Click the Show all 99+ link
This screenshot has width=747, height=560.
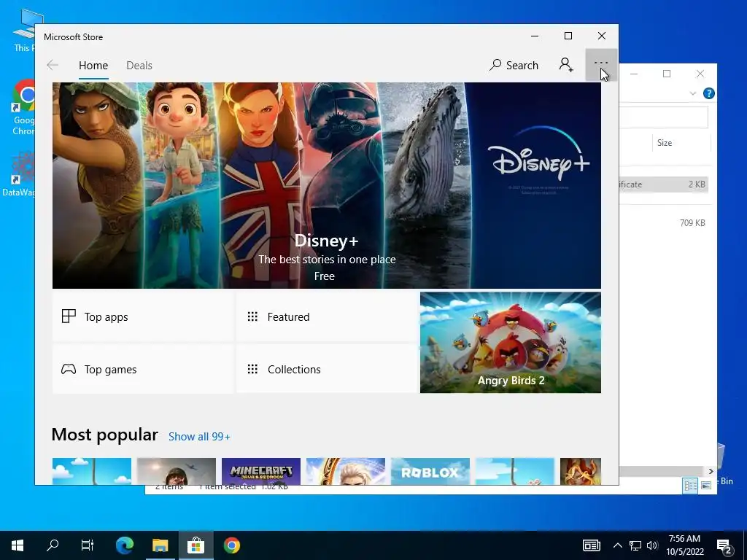199,437
